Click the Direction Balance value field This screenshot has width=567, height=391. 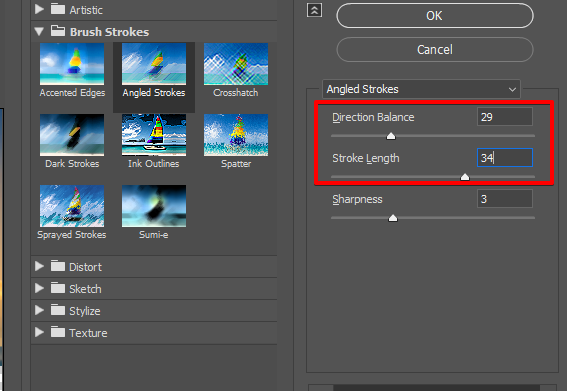tap(505, 117)
